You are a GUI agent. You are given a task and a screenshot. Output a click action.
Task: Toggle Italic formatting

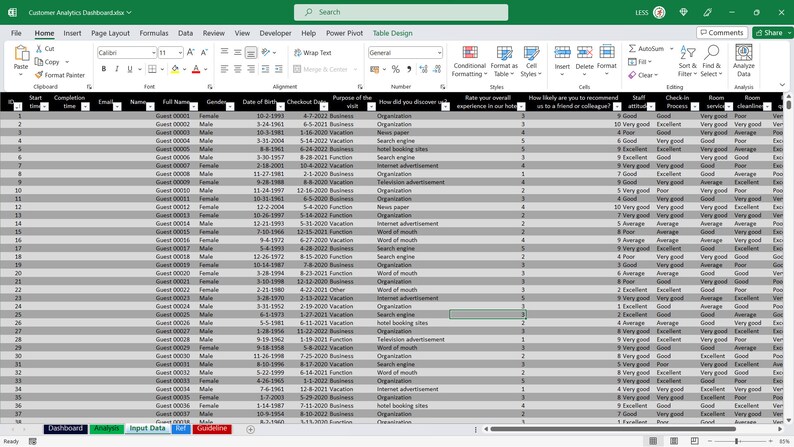(x=117, y=69)
